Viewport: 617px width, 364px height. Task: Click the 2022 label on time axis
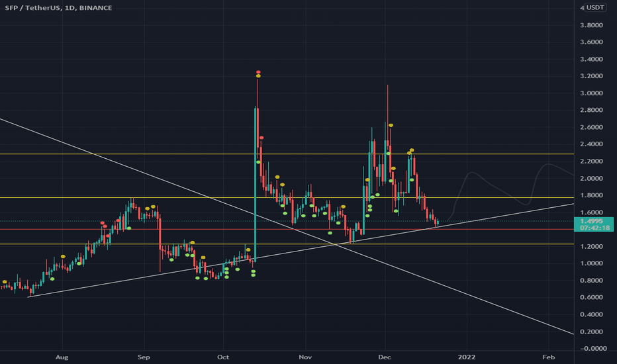click(467, 357)
